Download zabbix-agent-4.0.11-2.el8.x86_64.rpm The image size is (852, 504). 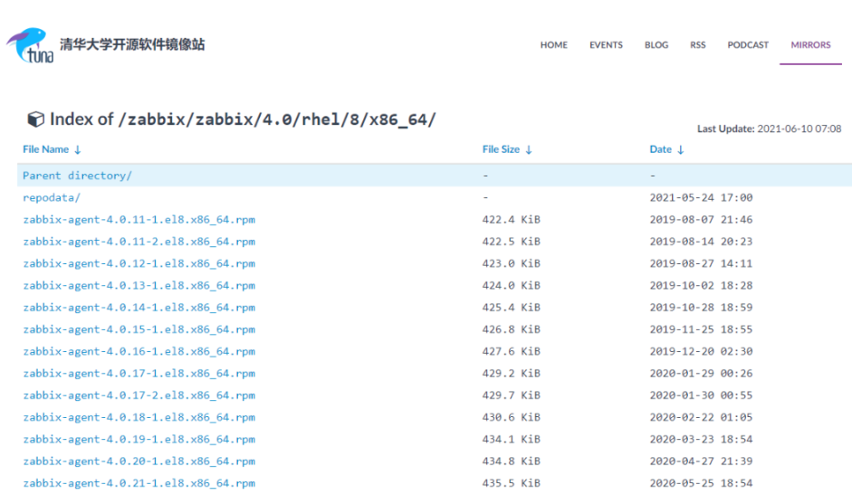coord(139,242)
